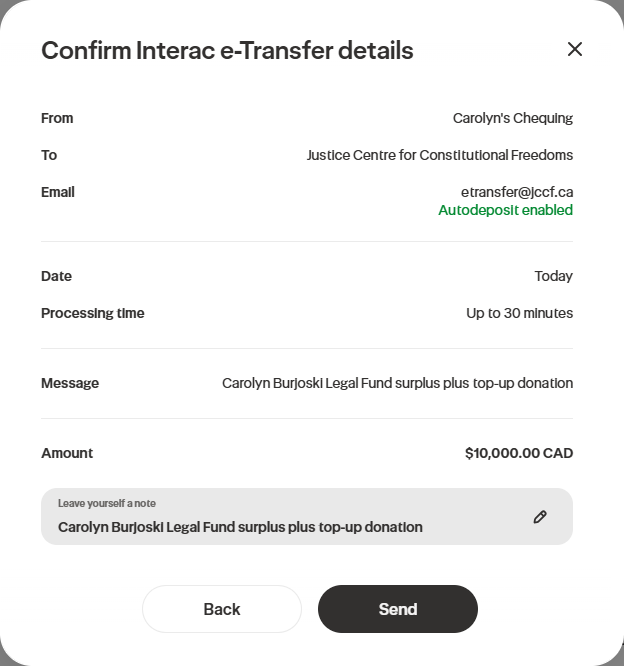Close the e-Transfer confirmation dialog
624x666 pixels.
[x=574, y=49]
